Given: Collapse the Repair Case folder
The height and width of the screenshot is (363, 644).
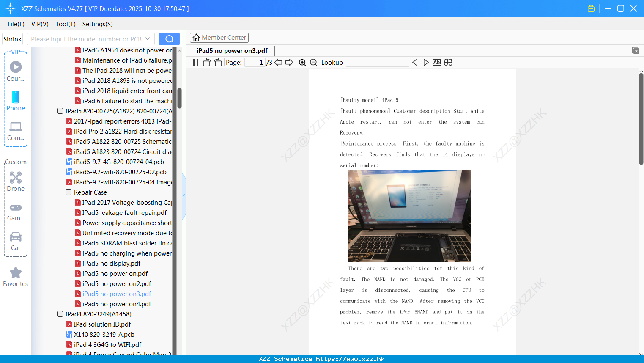Looking at the screenshot, I should pyautogui.click(x=69, y=192).
